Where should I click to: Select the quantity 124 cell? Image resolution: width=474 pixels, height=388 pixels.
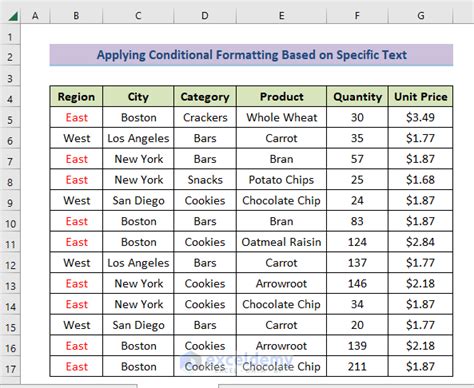[x=357, y=242]
